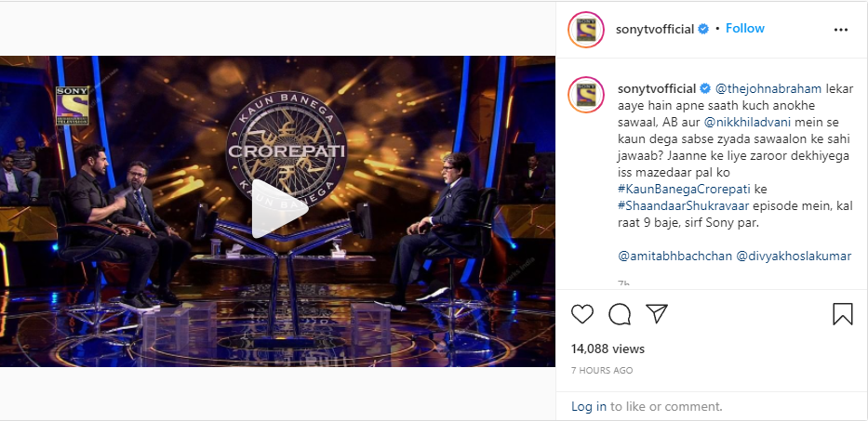Open #KaunBanegaCrorepati hashtag
868x421 pixels.
click(x=684, y=189)
